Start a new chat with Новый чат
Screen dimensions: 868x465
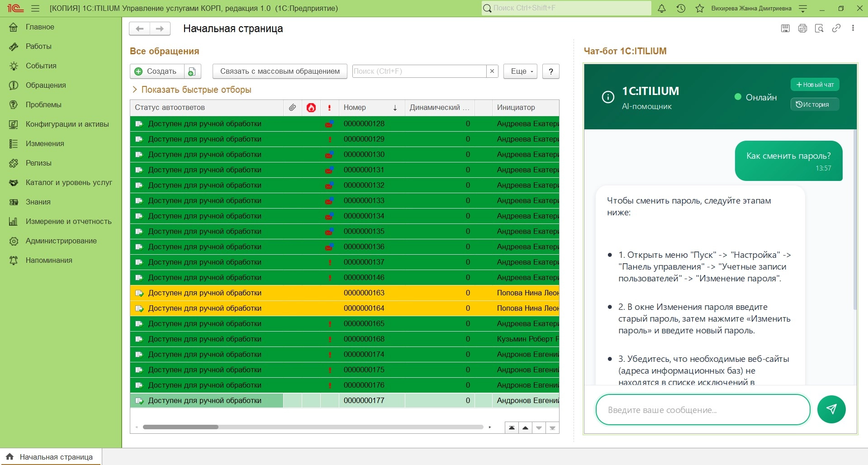click(x=815, y=85)
